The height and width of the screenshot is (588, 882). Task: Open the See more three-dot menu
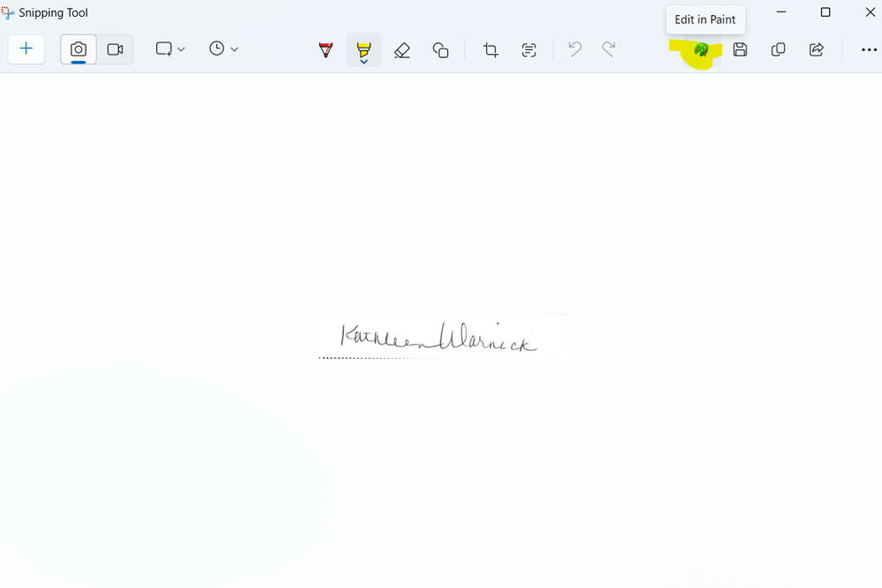(x=869, y=50)
